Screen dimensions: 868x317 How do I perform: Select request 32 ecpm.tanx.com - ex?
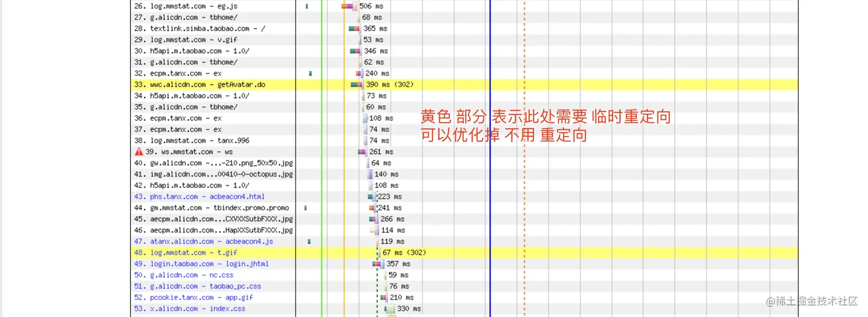point(178,73)
